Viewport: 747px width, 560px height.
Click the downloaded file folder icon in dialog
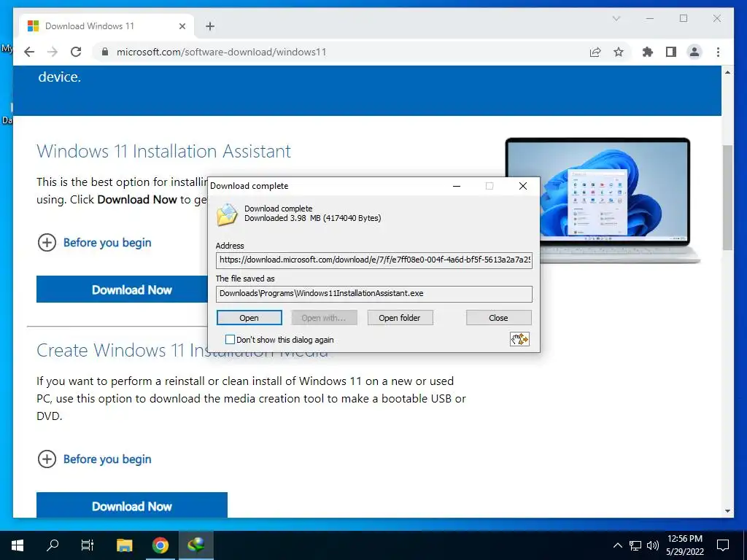[227, 214]
